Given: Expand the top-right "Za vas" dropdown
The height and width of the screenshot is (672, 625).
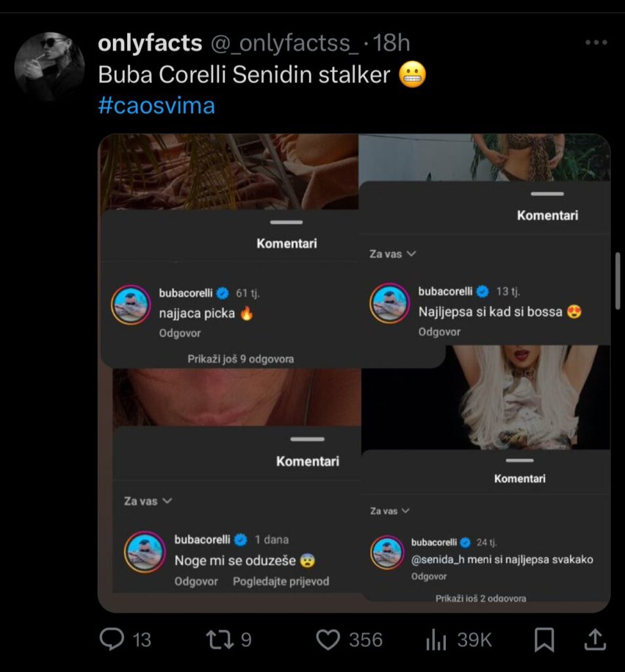Looking at the screenshot, I should 393,253.
